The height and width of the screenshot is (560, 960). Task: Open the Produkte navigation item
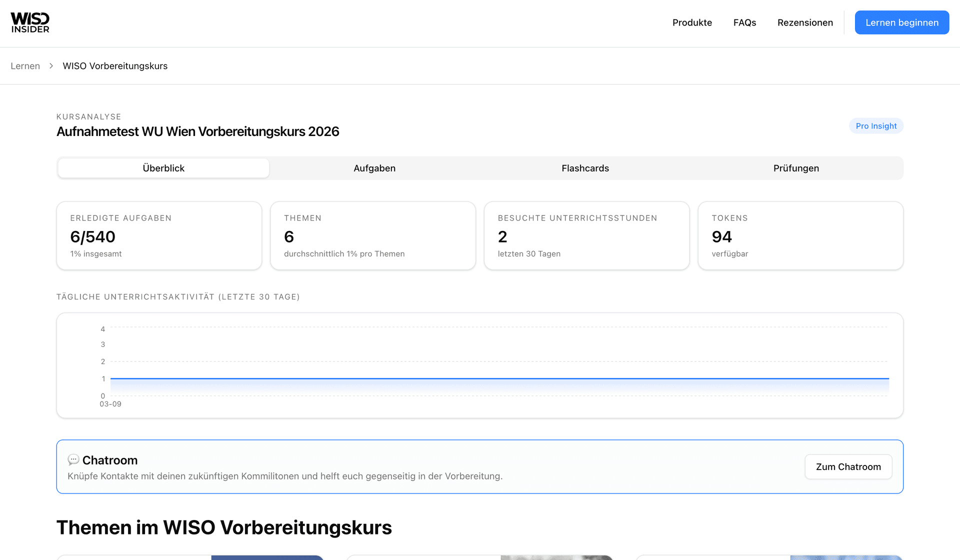tap(692, 22)
